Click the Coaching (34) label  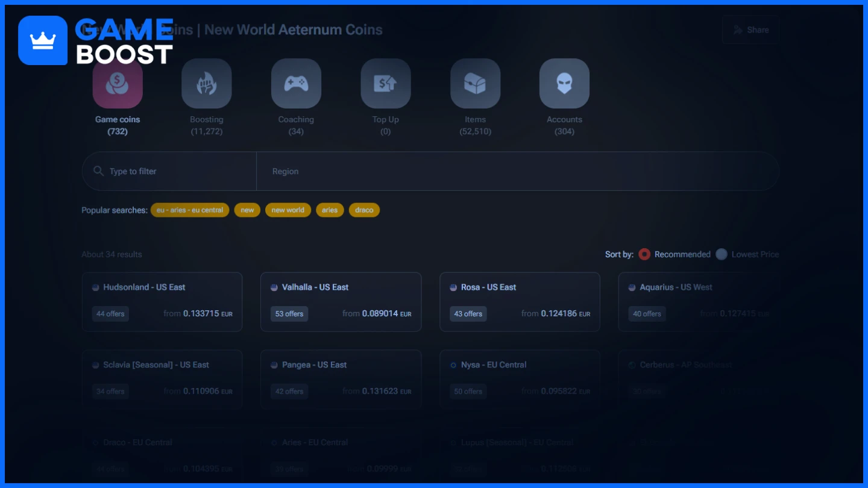pyautogui.click(x=296, y=125)
